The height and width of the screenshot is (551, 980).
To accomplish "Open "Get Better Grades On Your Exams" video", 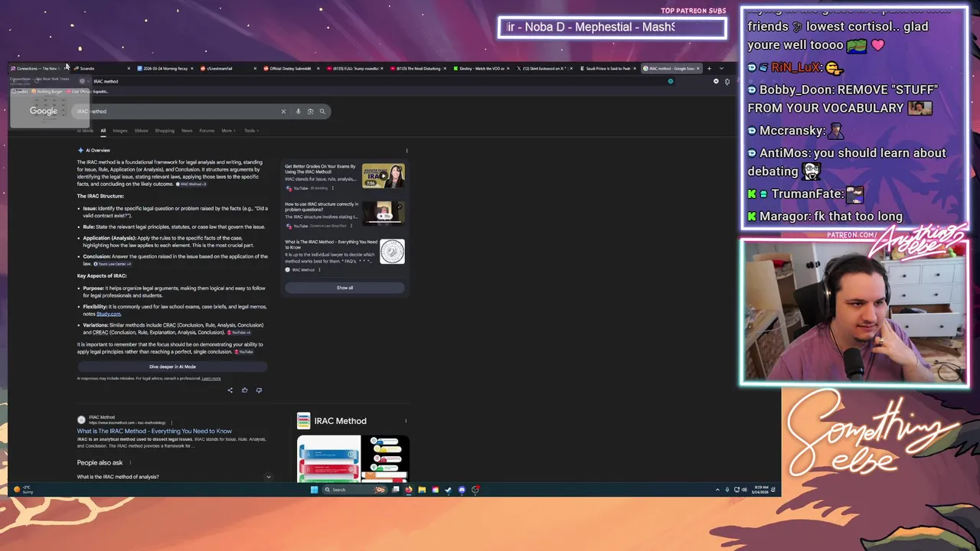I will (345, 176).
